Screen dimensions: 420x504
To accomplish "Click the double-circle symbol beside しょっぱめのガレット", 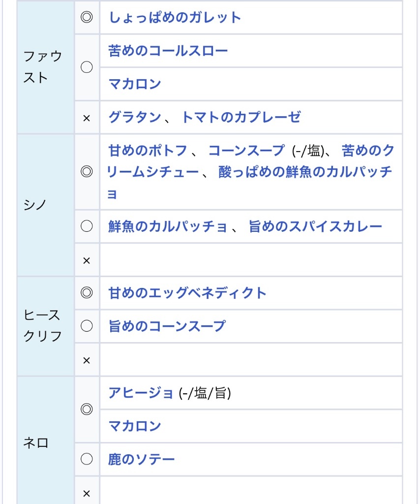I will pyautogui.click(x=87, y=17).
